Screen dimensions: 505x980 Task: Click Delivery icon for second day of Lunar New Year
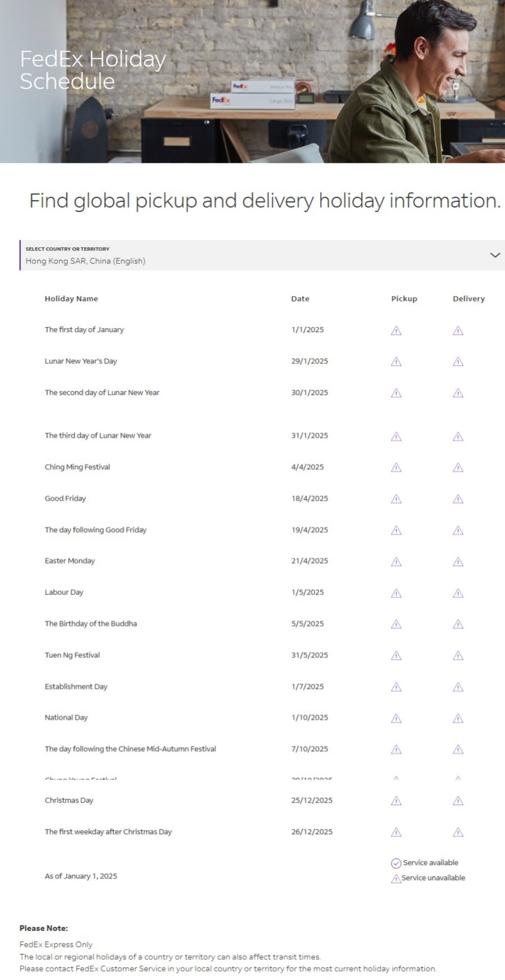coord(458,393)
